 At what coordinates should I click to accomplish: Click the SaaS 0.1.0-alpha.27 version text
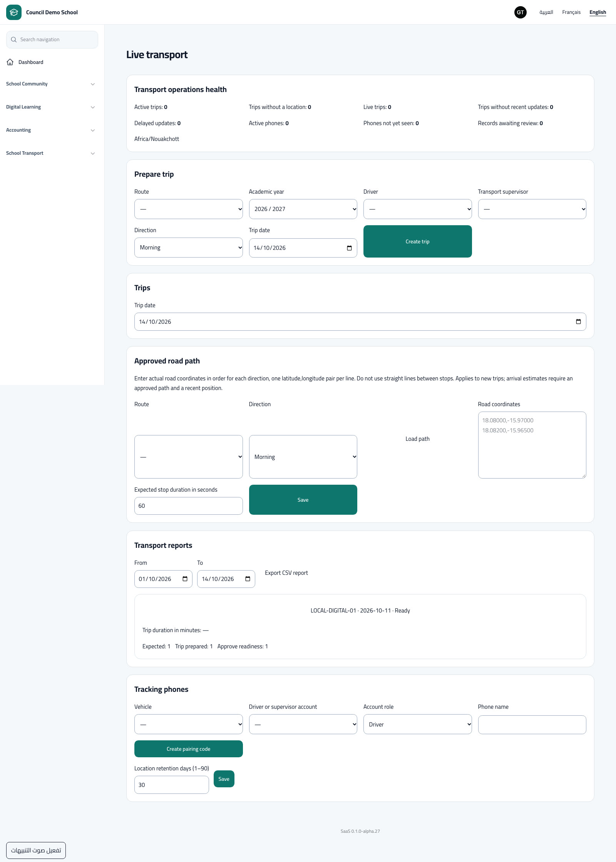pos(360,831)
